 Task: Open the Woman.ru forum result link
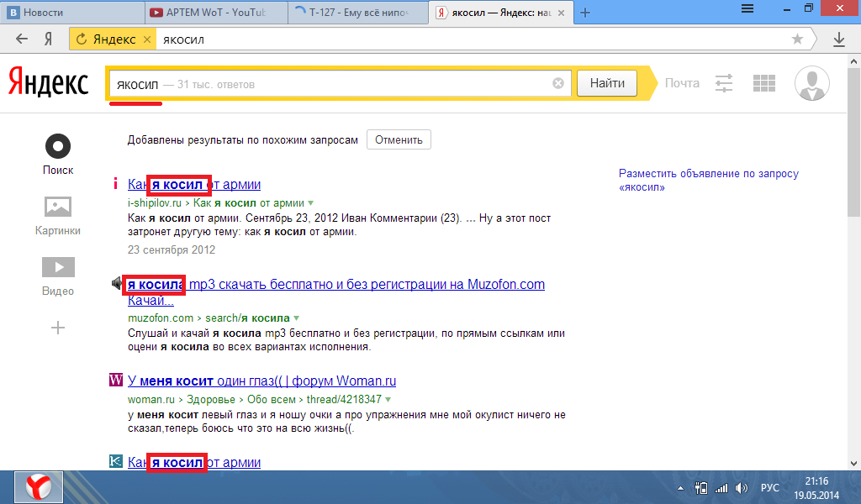(262, 381)
